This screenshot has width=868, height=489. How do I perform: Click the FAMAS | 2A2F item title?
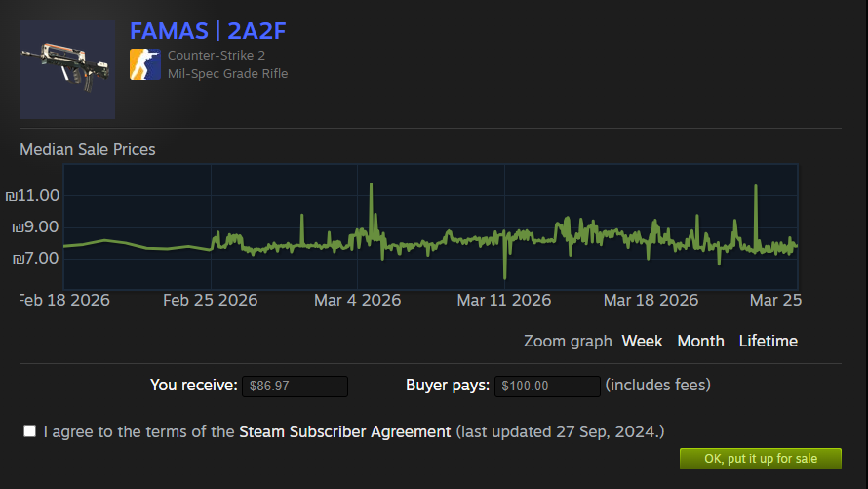208,30
